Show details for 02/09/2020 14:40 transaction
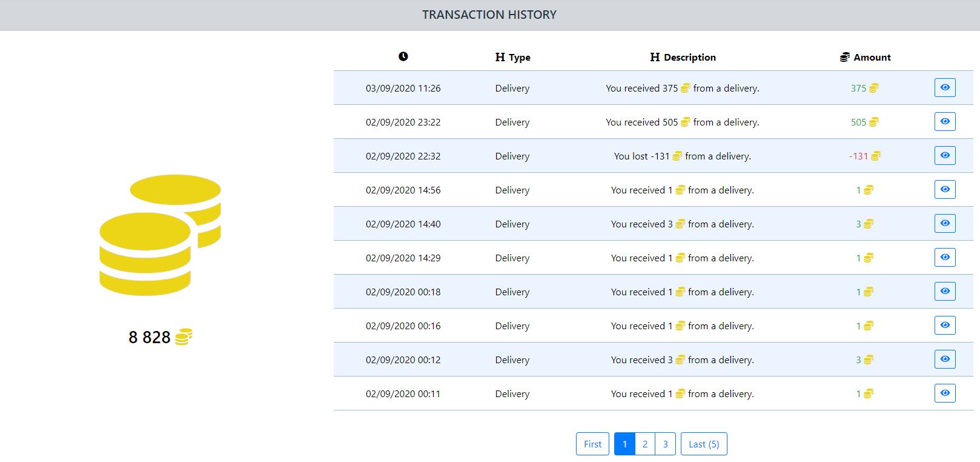Viewport: 980px width, 462px height. tap(944, 224)
